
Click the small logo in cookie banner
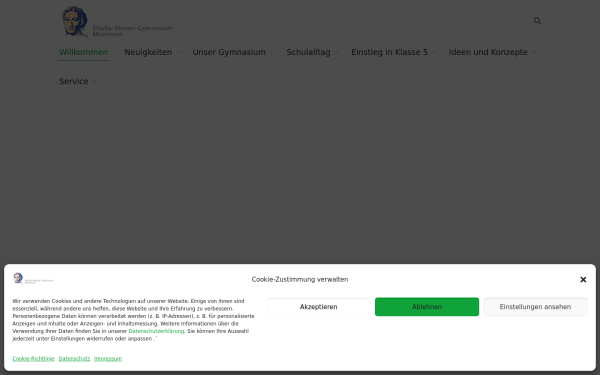(x=33, y=279)
